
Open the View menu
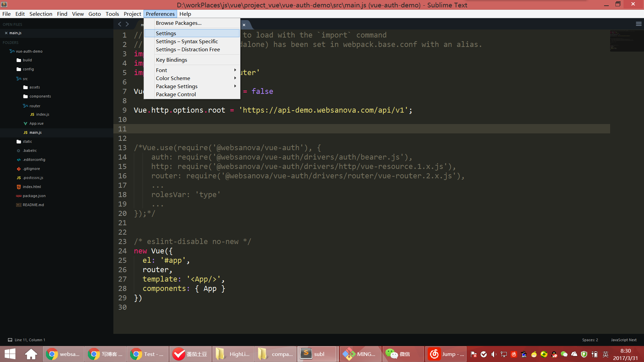(x=78, y=14)
